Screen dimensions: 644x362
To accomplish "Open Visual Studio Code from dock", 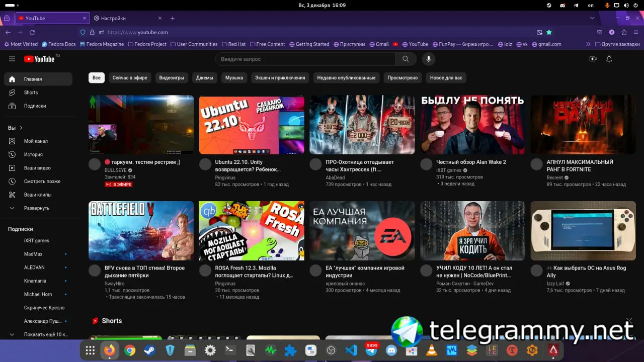I will (x=351, y=350).
